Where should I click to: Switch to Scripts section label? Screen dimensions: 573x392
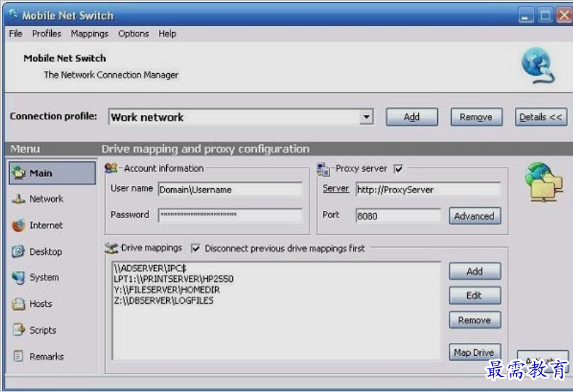pyautogui.click(x=43, y=330)
